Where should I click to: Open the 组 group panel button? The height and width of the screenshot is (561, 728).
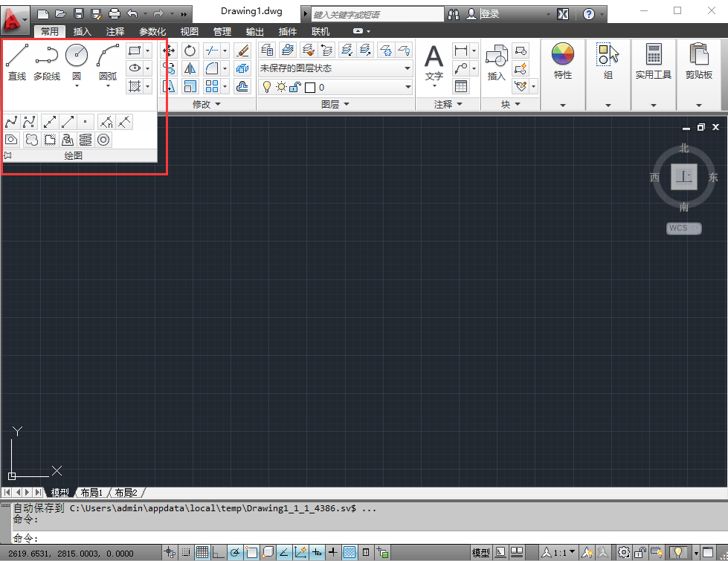608,74
